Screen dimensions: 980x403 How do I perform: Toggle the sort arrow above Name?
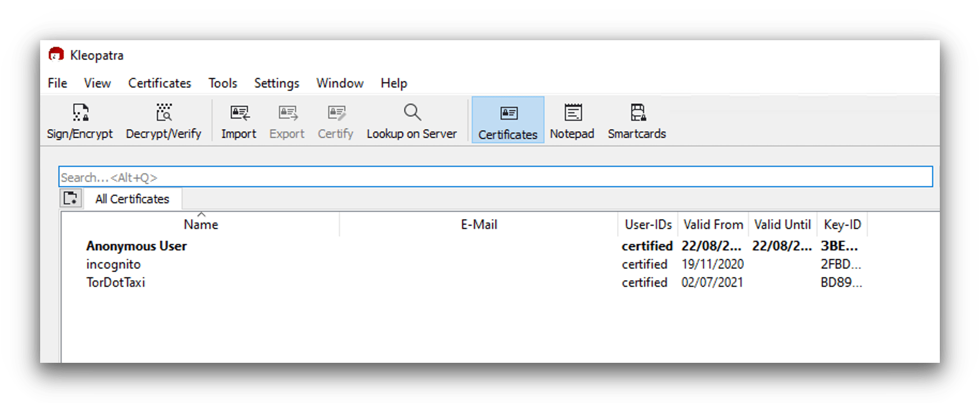click(x=201, y=214)
